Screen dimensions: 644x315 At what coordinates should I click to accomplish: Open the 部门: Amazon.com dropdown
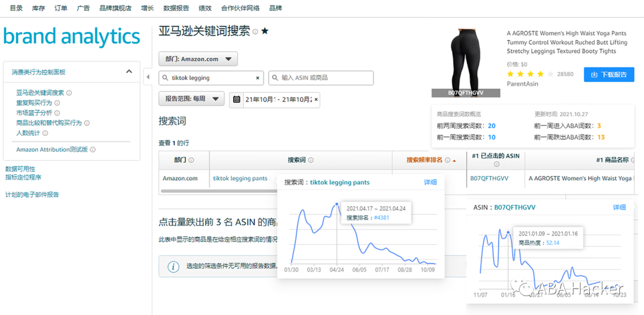(198, 59)
